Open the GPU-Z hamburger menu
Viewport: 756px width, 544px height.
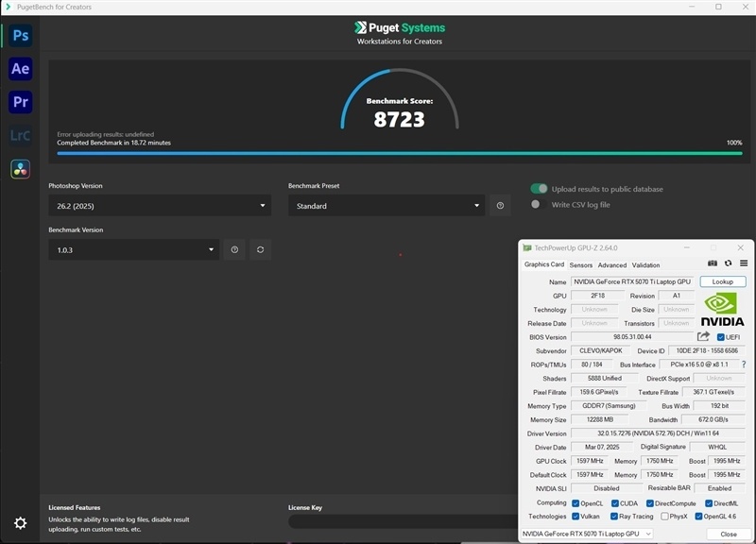(744, 263)
